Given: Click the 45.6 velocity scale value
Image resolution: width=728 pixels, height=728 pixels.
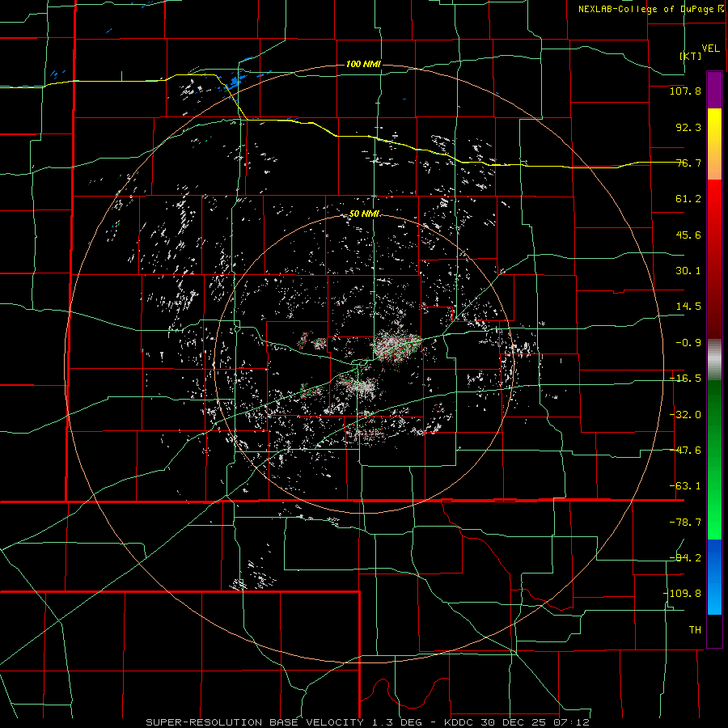Looking at the screenshot, I should coord(688,235).
